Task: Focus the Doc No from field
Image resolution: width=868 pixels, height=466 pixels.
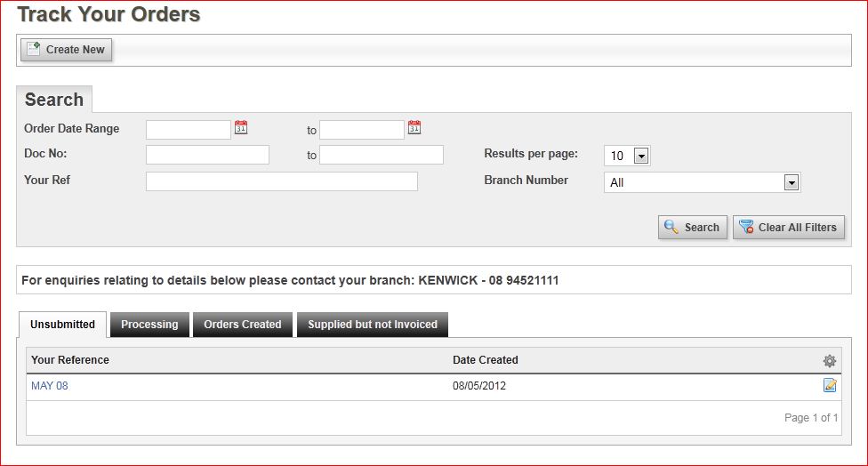Action: click(207, 155)
